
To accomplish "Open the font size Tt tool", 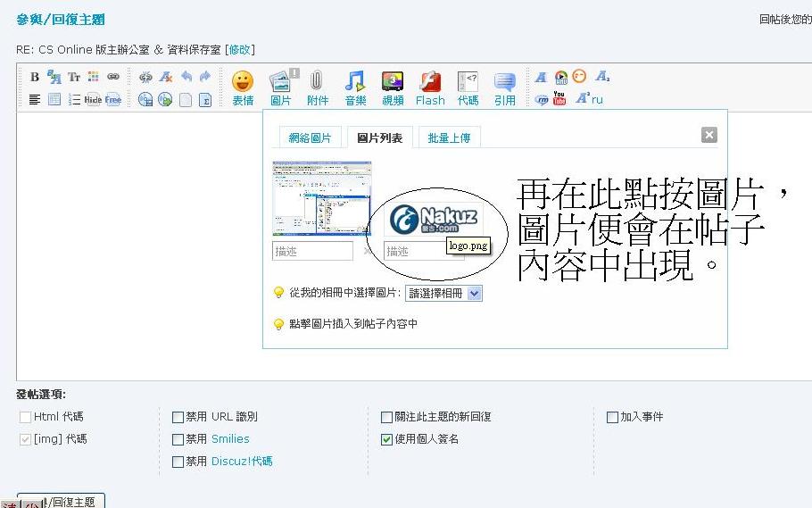I will (74, 77).
